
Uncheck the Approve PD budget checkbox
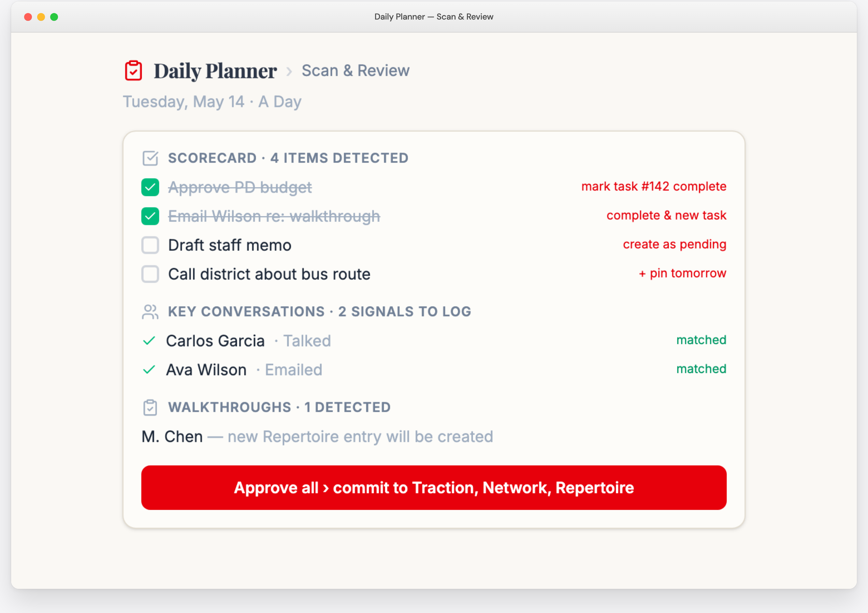coord(150,188)
